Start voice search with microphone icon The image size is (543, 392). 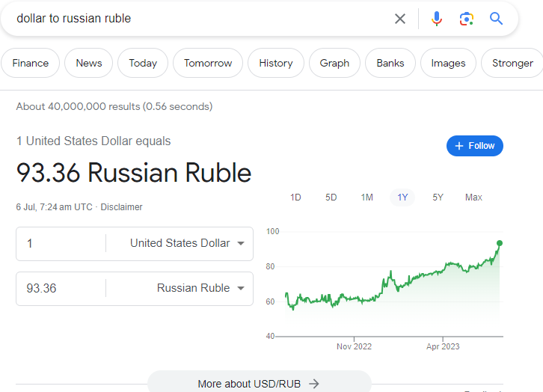[x=437, y=19]
